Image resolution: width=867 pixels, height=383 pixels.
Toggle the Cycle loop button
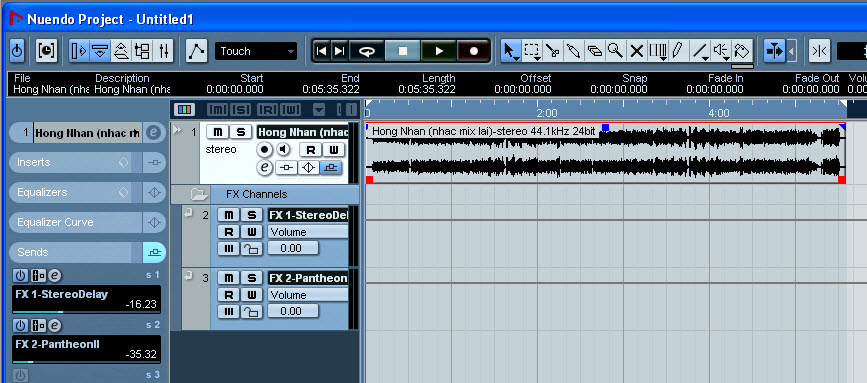click(x=367, y=51)
